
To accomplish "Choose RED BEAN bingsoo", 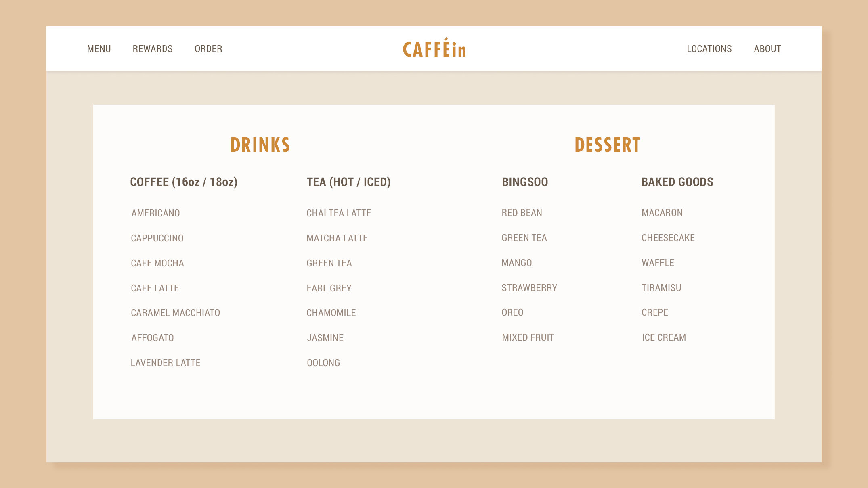I will (522, 213).
